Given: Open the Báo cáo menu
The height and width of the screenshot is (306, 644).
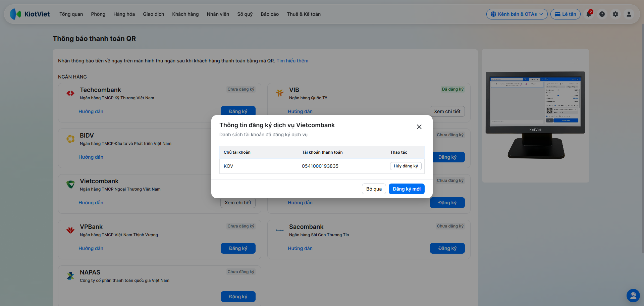Looking at the screenshot, I should click(x=270, y=14).
